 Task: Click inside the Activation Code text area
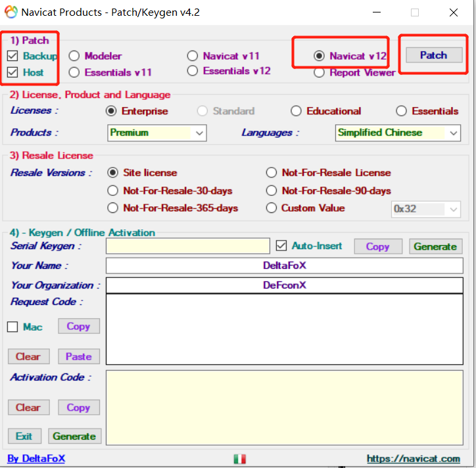pos(285,408)
